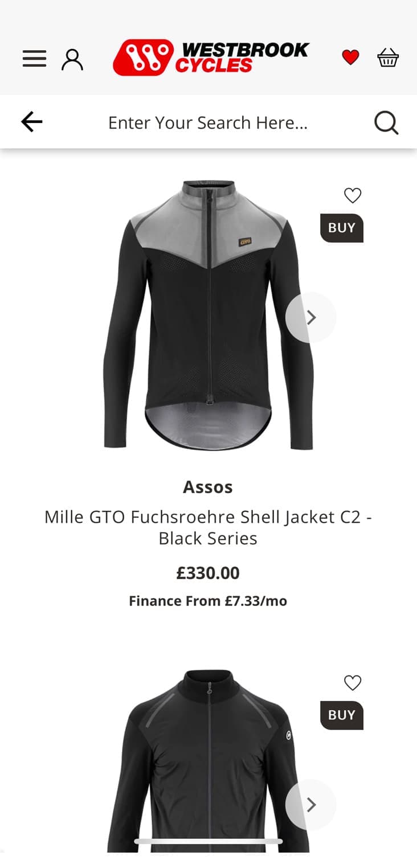Tap the magnifying glass search icon

(x=386, y=122)
